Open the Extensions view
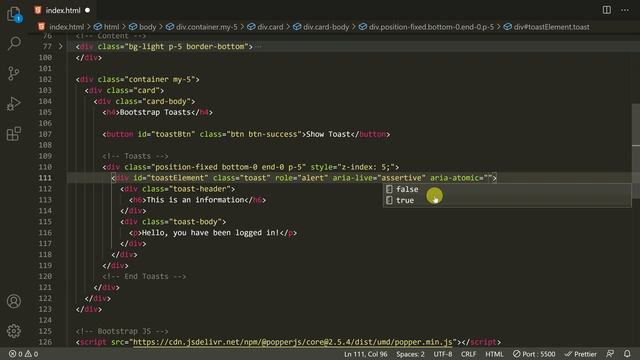The height and width of the screenshot is (360, 640). click(x=14, y=134)
